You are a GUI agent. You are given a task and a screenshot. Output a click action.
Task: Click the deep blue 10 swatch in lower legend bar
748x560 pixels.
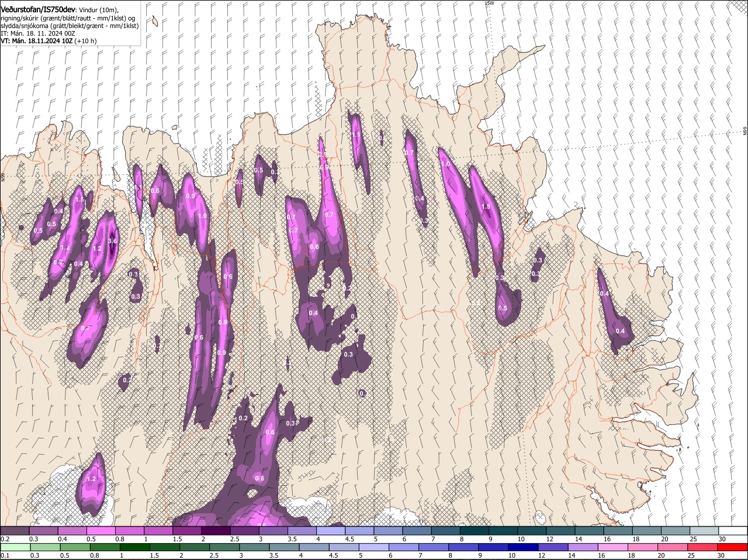coord(522,547)
